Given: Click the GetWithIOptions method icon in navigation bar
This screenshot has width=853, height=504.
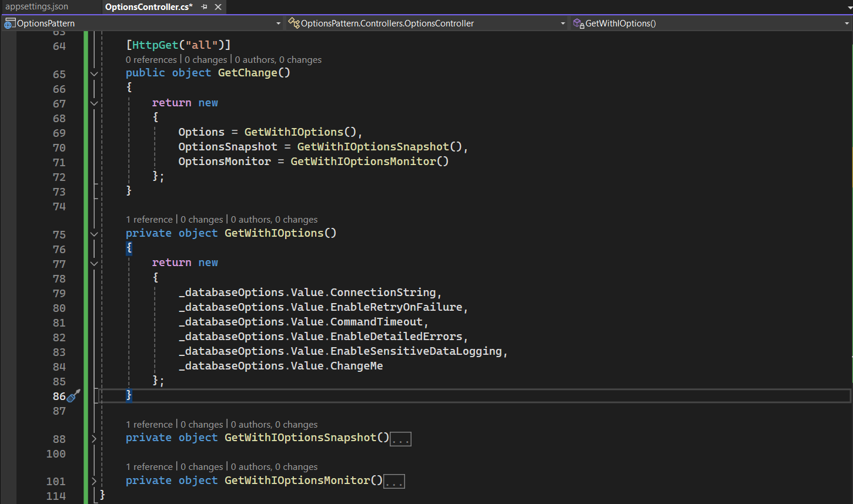Looking at the screenshot, I should (x=578, y=23).
